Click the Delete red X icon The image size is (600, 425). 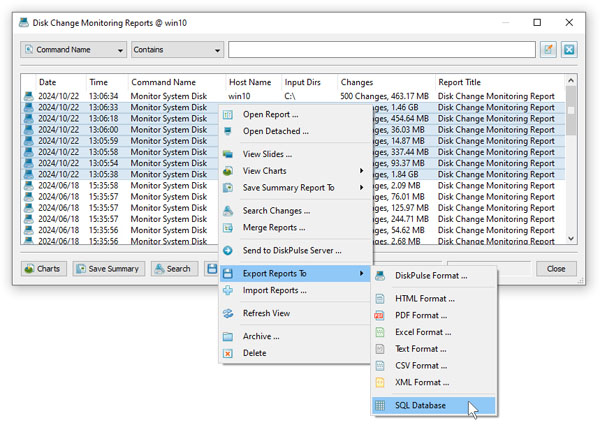click(228, 353)
